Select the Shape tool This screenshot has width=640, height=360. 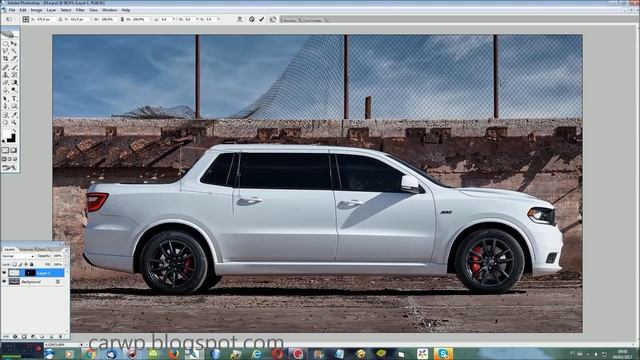[x=14, y=106]
